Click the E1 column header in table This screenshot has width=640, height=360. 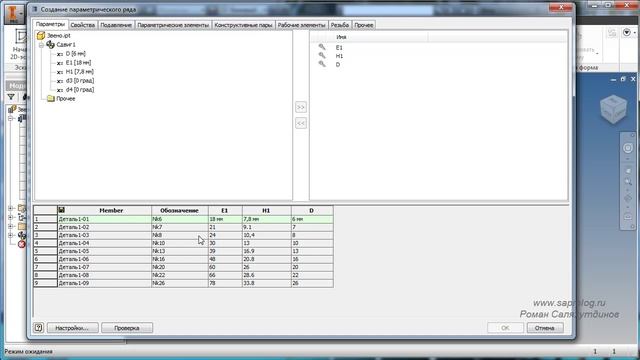pyautogui.click(x=225, y=210)
